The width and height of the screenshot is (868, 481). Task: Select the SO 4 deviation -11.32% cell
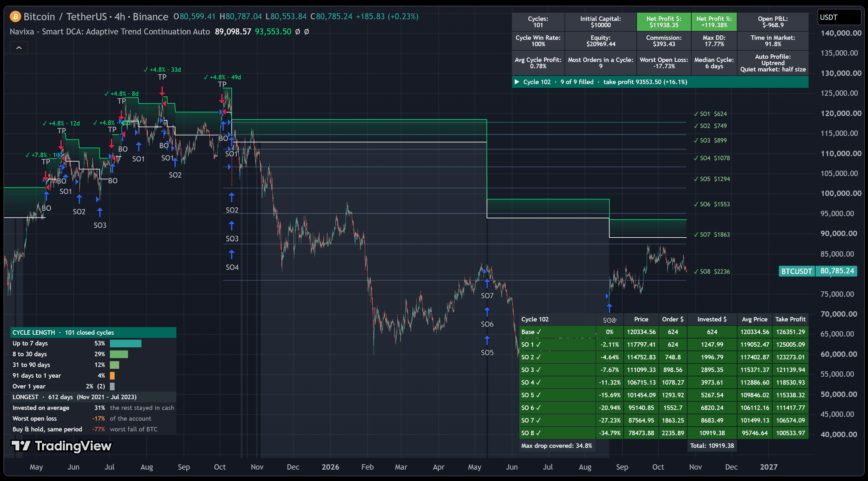[x=609, y=383]
